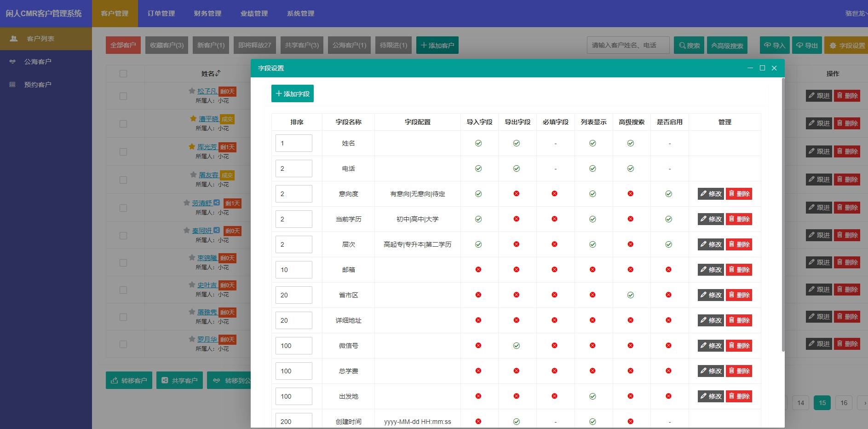This screenshot has width=868, height=429.
Task: Click the gold star beside 潘平晓
Action: coord(193,118)
